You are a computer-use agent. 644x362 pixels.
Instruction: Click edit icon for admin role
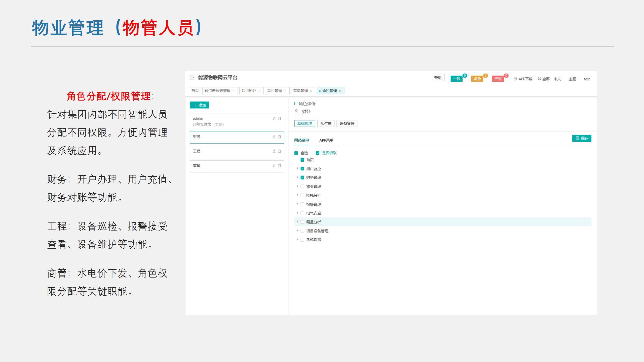coord(274,118)
